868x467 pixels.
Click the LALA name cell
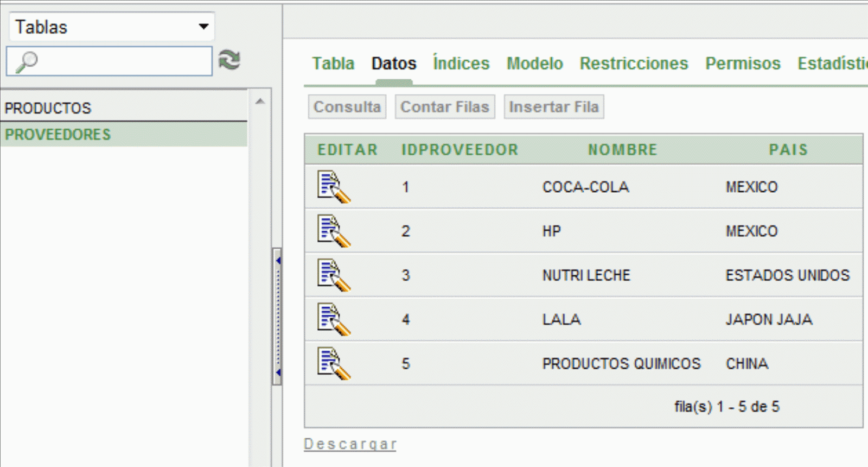[561, 319]
